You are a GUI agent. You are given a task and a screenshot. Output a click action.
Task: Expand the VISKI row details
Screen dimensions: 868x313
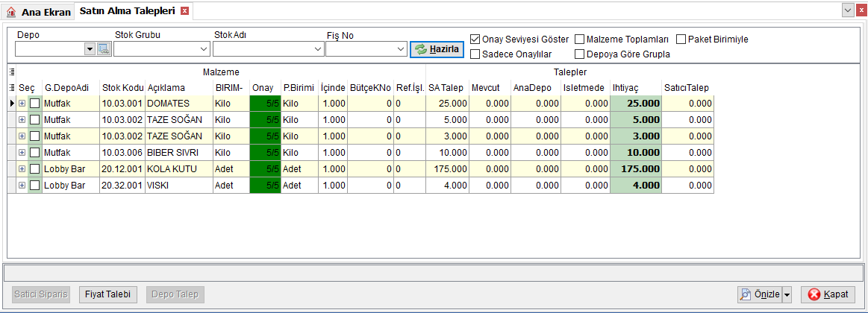pos(22,186)
